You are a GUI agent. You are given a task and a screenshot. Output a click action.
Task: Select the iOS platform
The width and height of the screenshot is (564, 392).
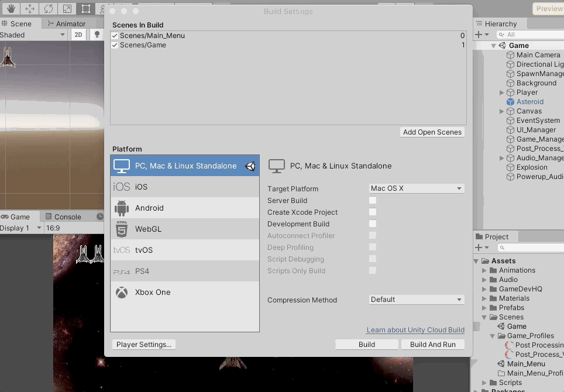pyautogui.click(x=185, y=187)
